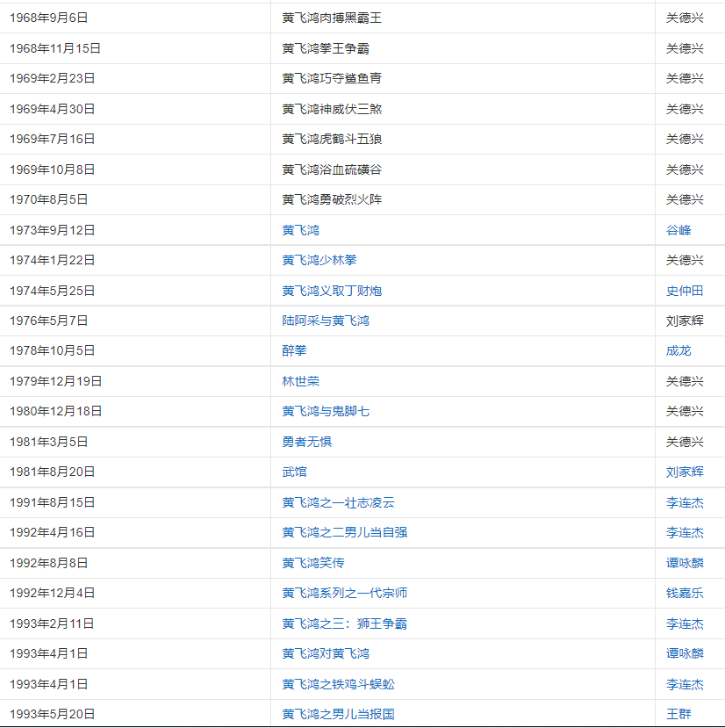Open 黄飞鸿之二男儿当自强 link

tap(344, 532)
